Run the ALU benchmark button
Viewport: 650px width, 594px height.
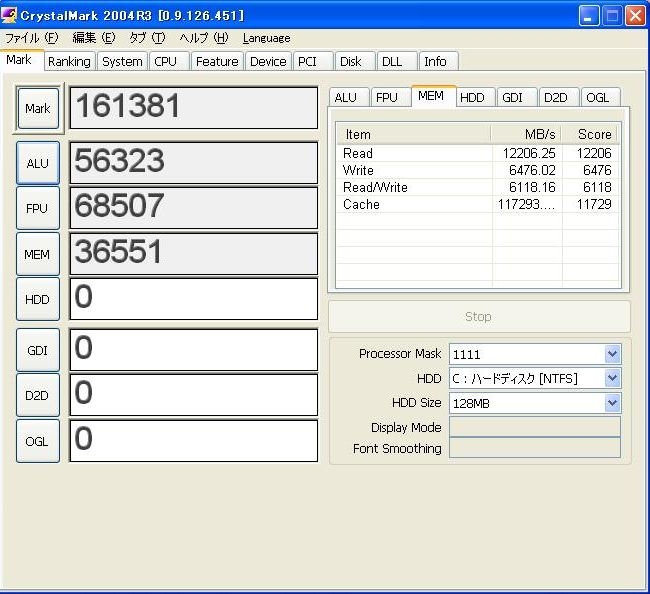click(x=38, y=163)
